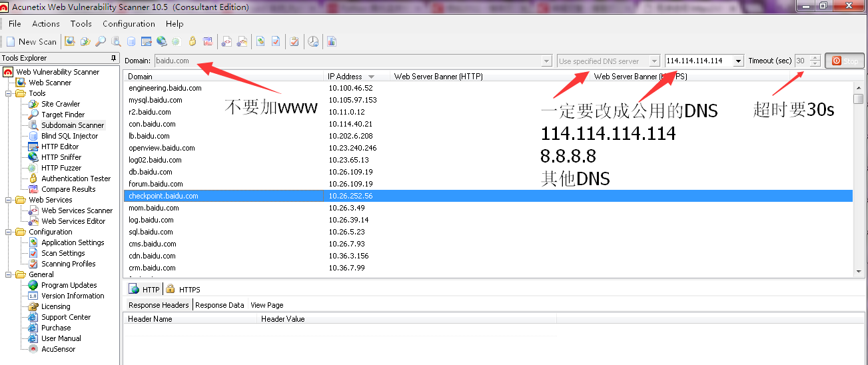
Task: Open the Scheduler clock icon in toolbar
Action: pyautogui.click(x=313, y=41)
